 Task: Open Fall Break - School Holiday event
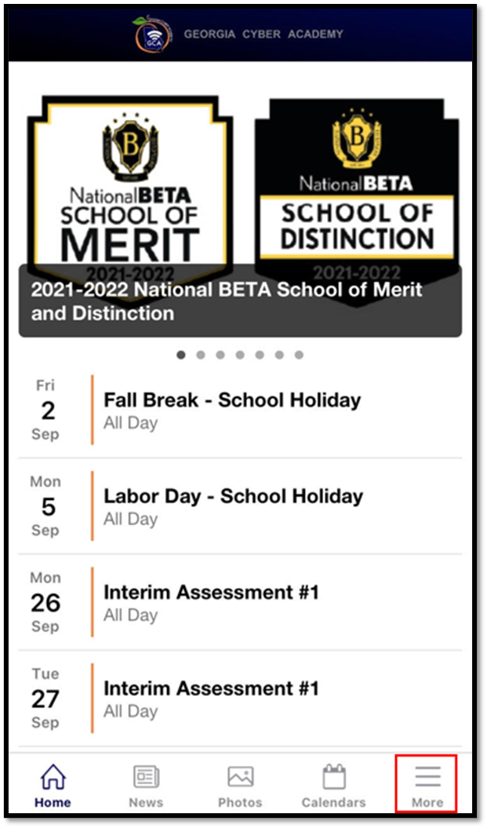click(x=240, y=410)
